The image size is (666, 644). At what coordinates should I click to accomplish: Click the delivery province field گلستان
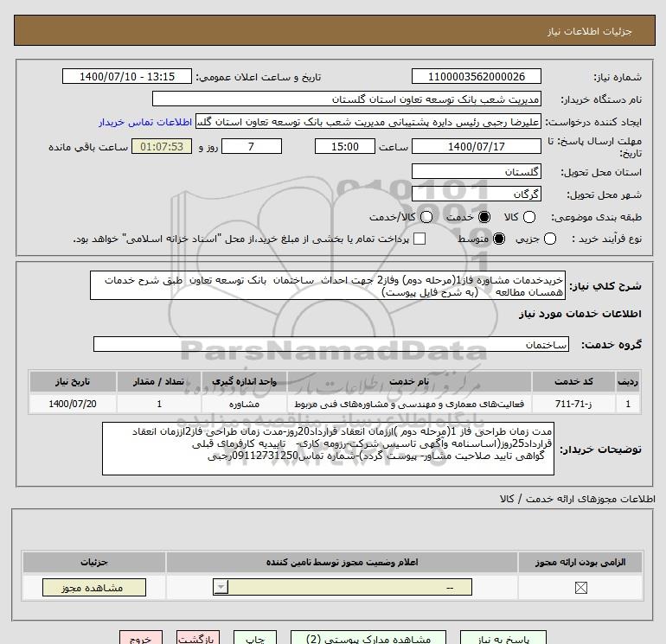[476, 171]
